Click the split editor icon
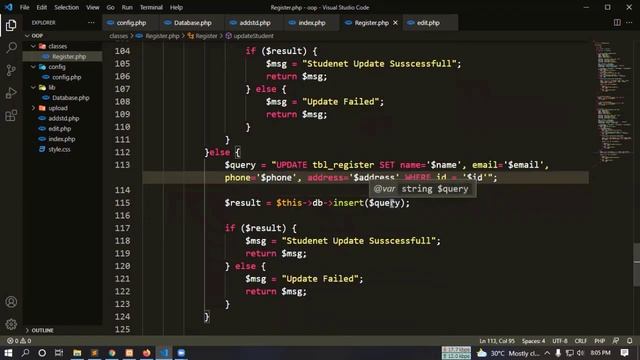 pyautogui.click(x=617, y=23)
